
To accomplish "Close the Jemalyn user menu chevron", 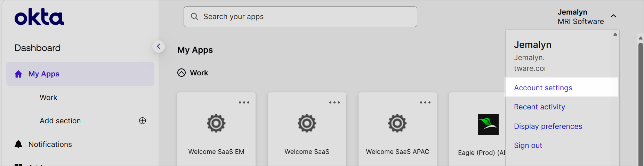I will 613,16.
